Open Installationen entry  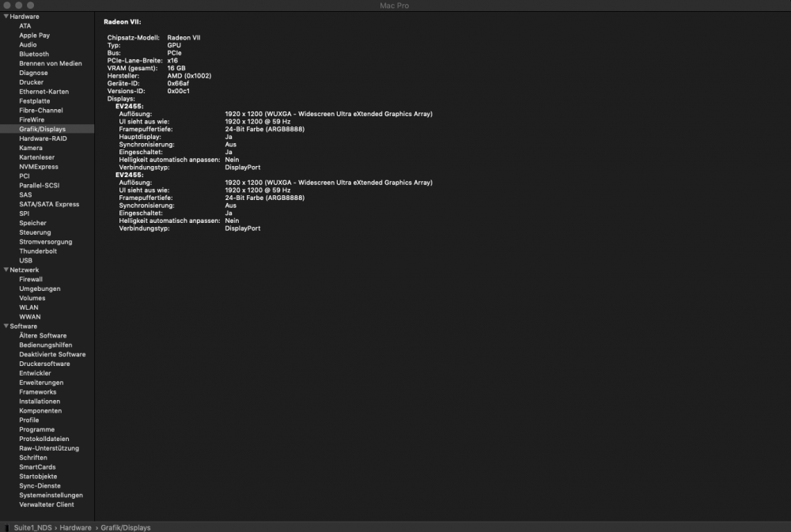[x=40, y=402]
